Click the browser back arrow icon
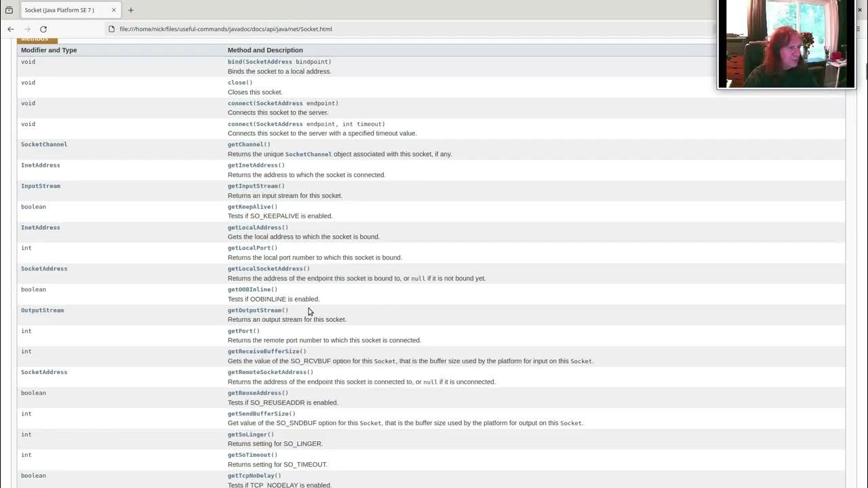Screen dimensions: 868x488 [x=11, y=29]
